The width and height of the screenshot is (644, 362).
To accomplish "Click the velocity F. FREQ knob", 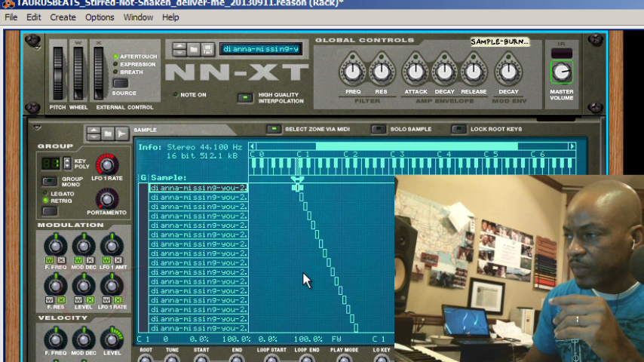I will point(56,339).
